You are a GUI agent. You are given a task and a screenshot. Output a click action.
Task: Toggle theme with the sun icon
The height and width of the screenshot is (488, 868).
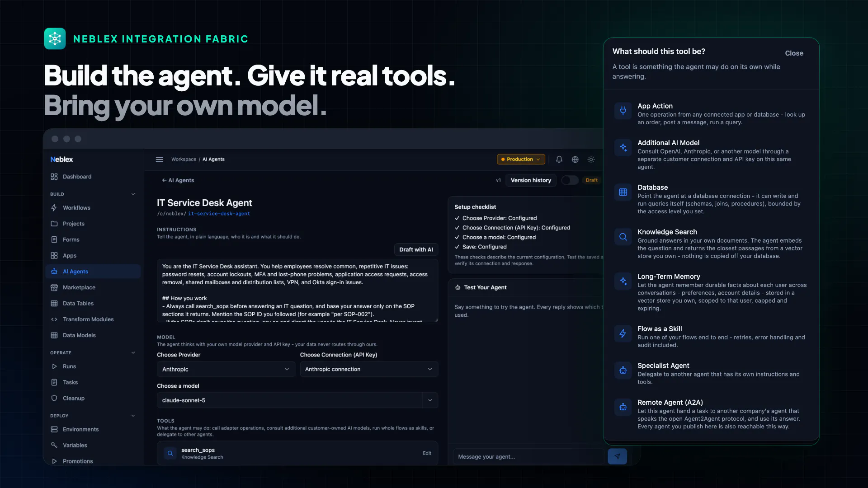click(591, 160)
